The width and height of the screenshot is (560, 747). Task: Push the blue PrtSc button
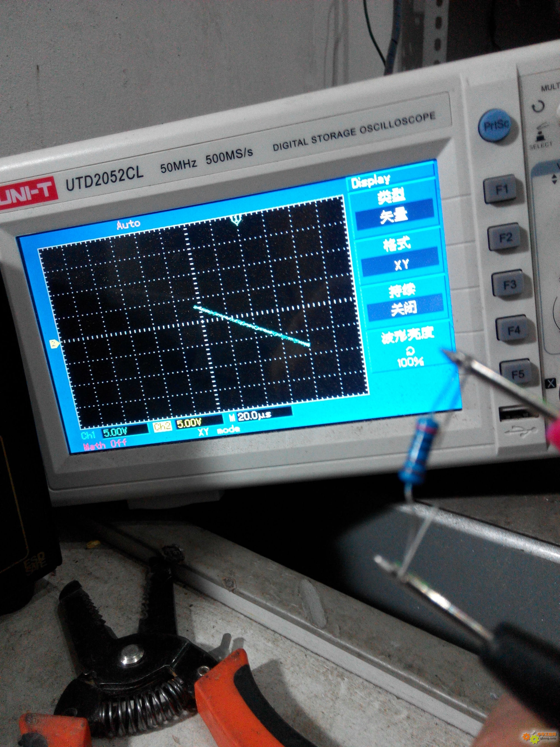[x=495, y=125]
